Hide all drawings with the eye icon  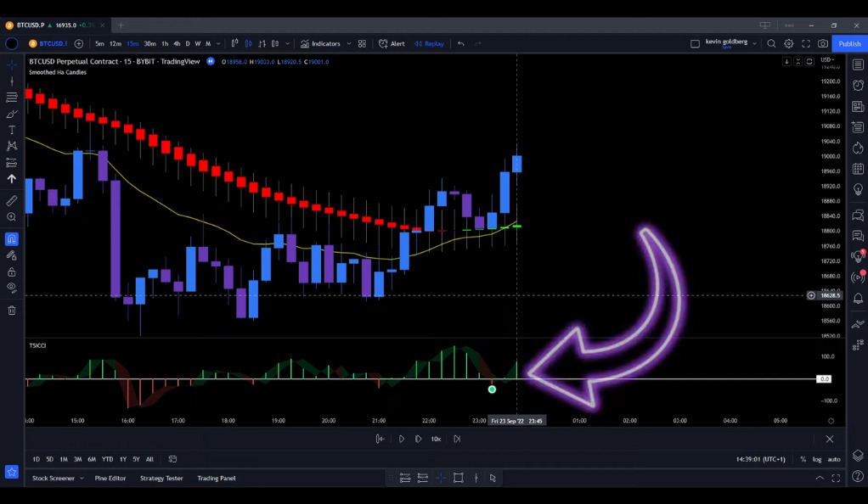click(12, 288)
